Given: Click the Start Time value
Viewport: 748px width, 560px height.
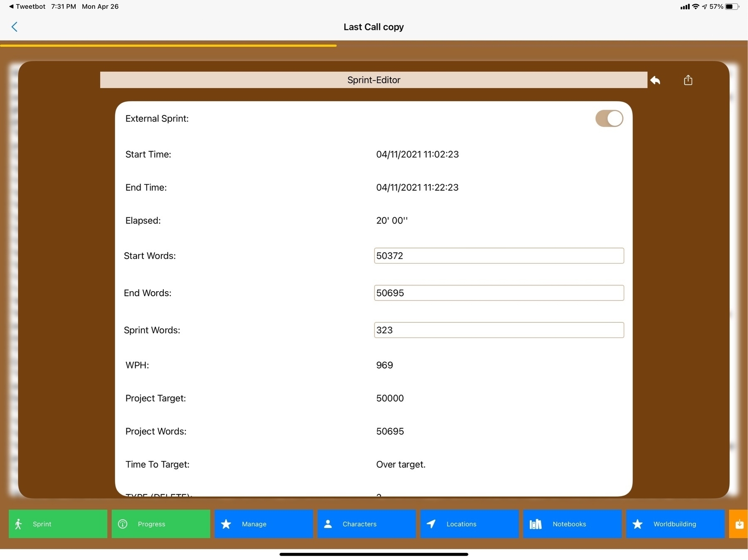Looking at the screenshot, I should click(417, 154).
